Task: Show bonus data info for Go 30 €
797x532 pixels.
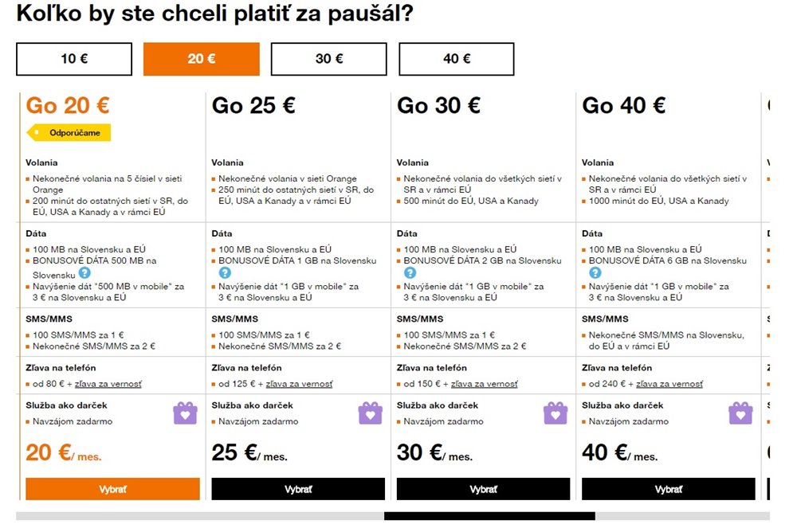Action: point(410,273)
